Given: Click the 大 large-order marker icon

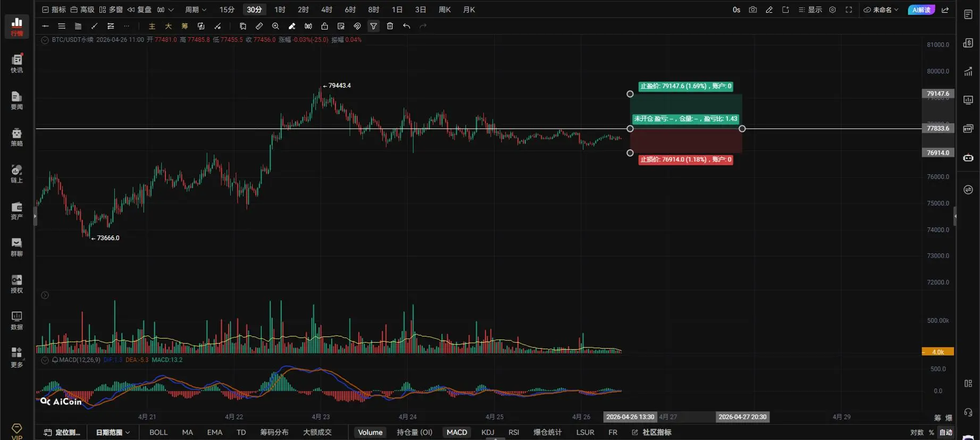Looking at the screenshot, I should (x=168, y=26).
